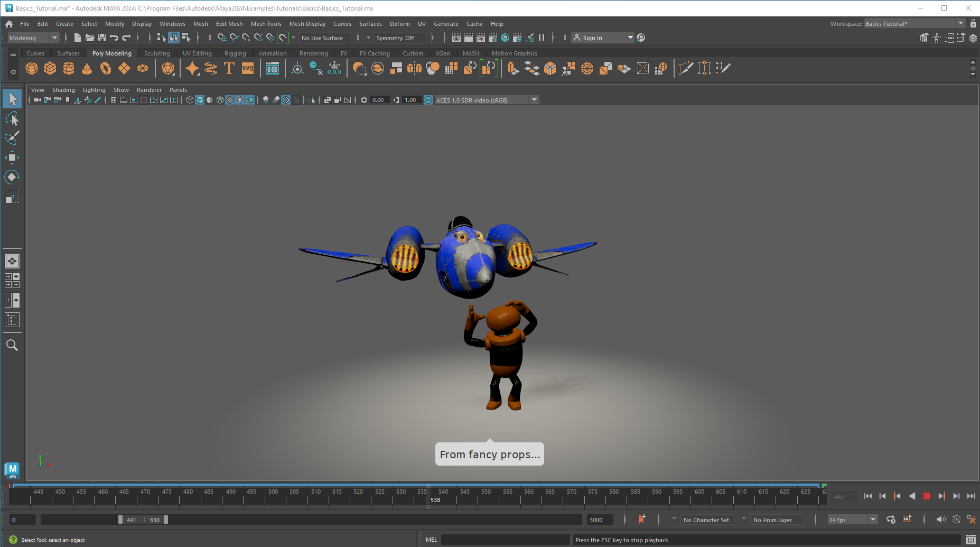Toggle use all lights bulb icon
The height and width of the screenshot is (547, 980).
click(240, 100)
